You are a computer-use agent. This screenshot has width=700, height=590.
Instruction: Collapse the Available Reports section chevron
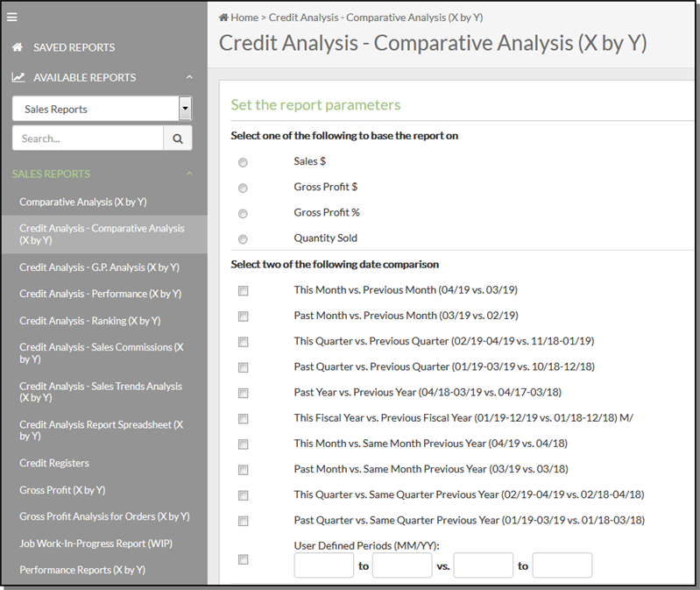click(x=189, y=77)
